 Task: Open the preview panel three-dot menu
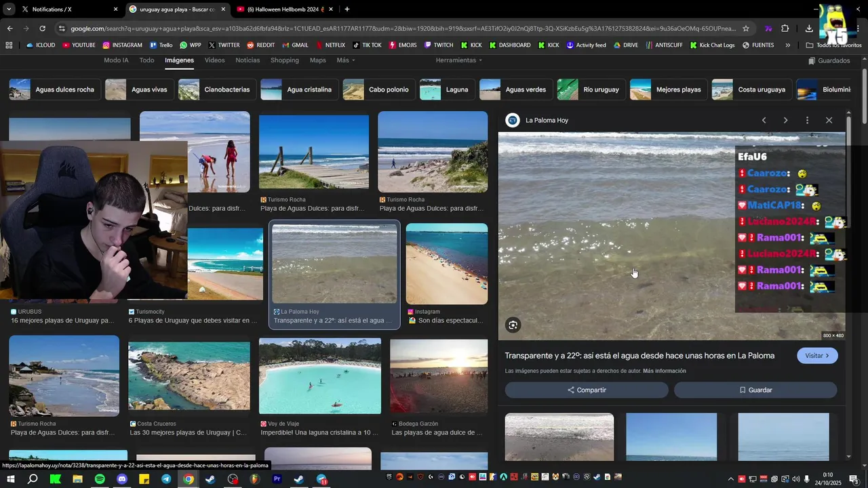[x=807, y=120]
